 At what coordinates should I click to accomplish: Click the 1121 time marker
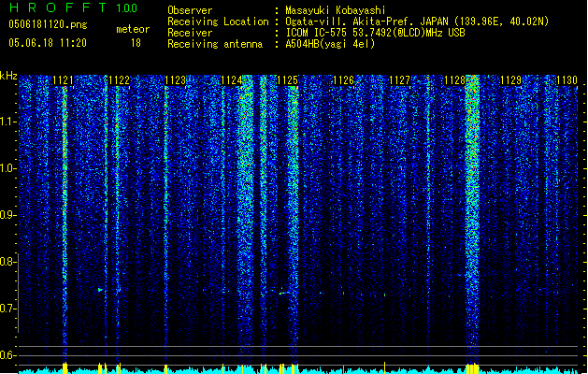coord(63,80)
